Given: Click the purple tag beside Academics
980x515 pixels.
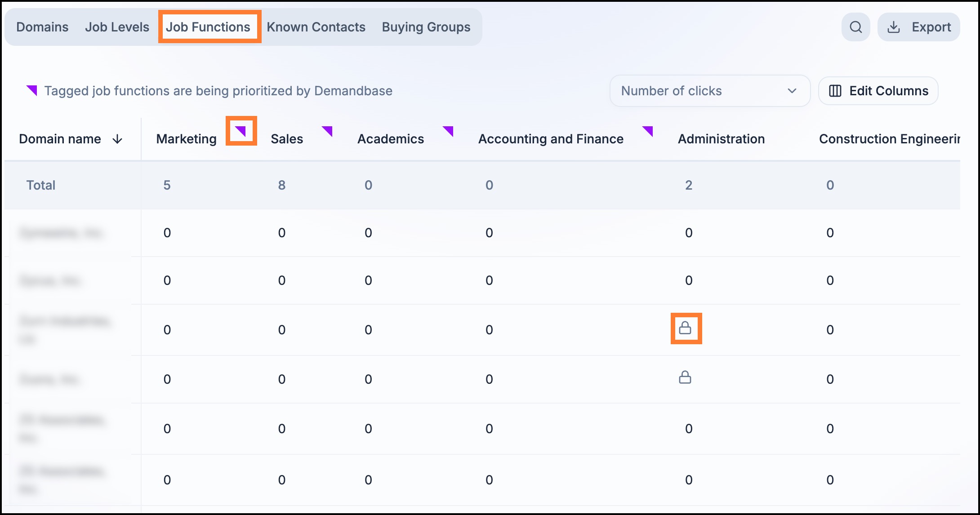Looking at the screenshot, I should [x=448, y=131].
